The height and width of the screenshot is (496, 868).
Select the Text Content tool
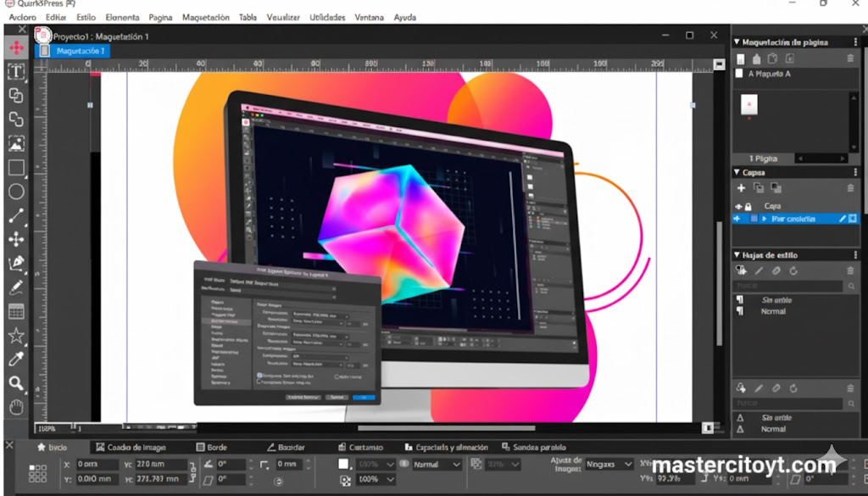[15, 71]
